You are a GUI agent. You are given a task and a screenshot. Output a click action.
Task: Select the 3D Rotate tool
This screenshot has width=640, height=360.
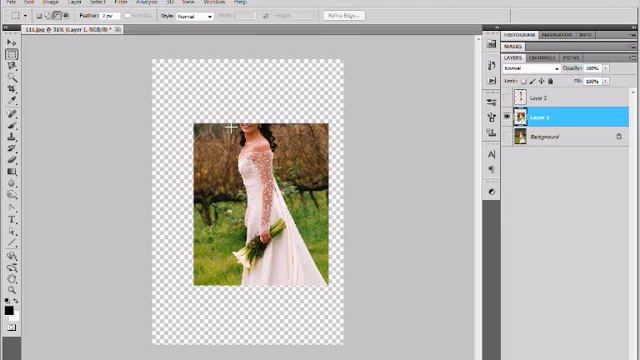(11, 256)
